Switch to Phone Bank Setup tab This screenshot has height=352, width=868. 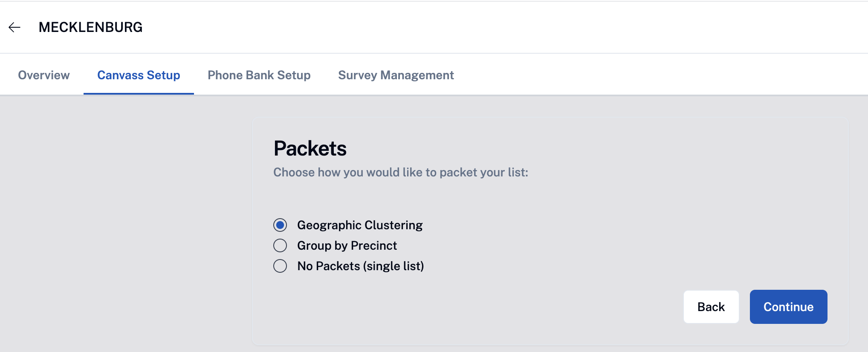coord(259,75)
